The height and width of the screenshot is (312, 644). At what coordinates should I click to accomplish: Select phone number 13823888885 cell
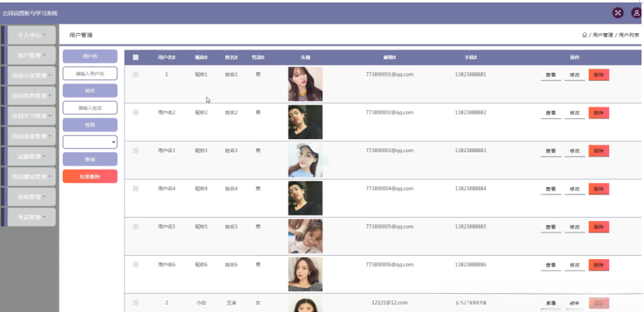click(x=471, y=227)
